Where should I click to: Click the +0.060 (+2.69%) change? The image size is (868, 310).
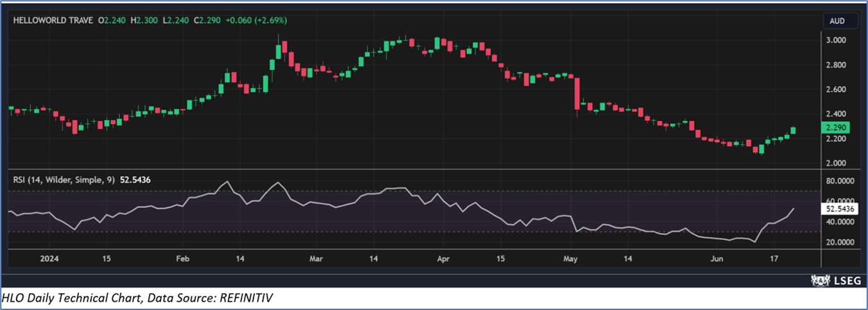click(255, 21)
